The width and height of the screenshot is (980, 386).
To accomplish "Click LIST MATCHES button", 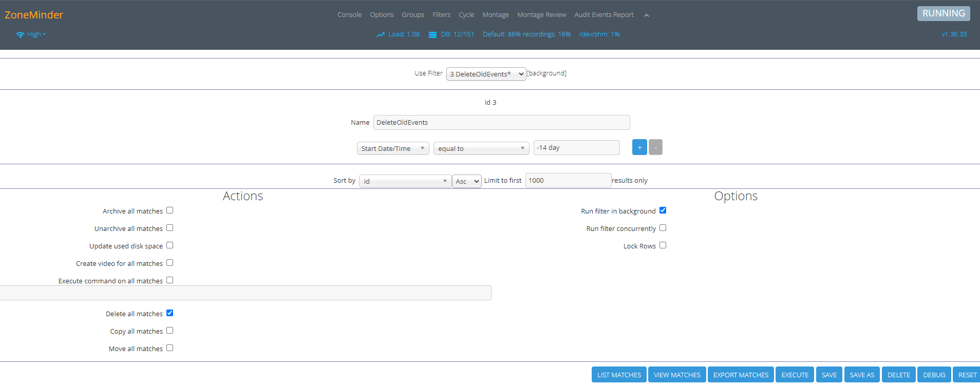I will click(x=619, y=375).
